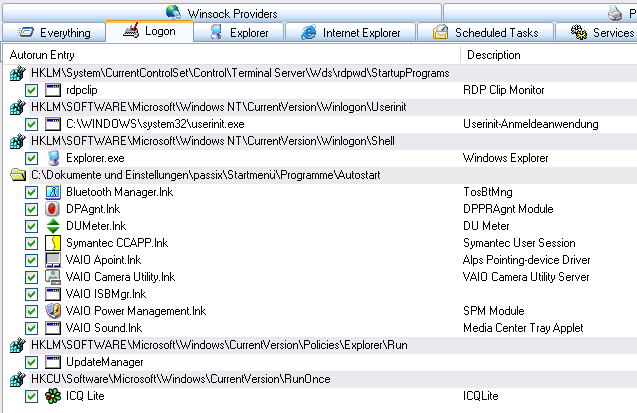Toggle VAIO Power Management.lnk checkbox
The image size is (637, 413).
32,311
